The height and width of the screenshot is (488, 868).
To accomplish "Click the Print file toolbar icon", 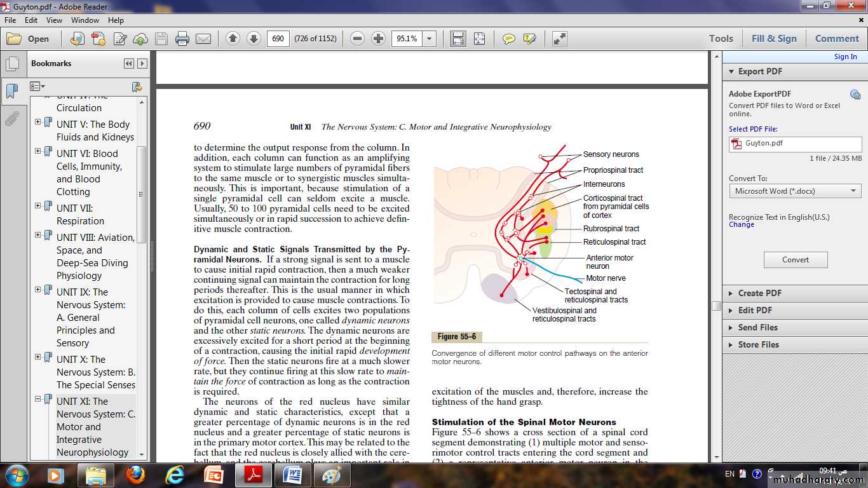I will click(182, 39).
